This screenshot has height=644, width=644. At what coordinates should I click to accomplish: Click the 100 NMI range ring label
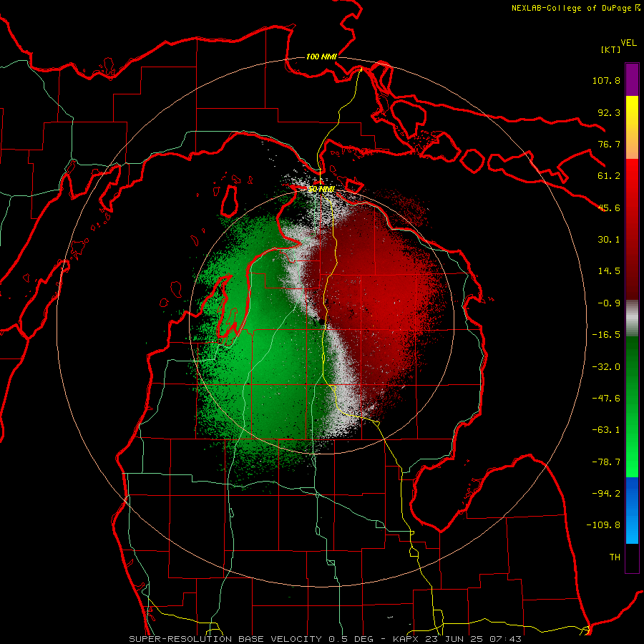point(321,57)
